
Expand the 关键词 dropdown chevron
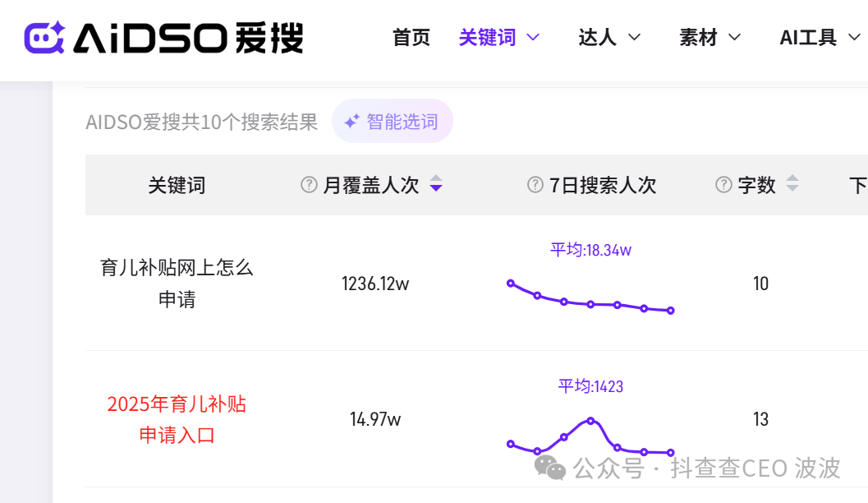[533, 37]
